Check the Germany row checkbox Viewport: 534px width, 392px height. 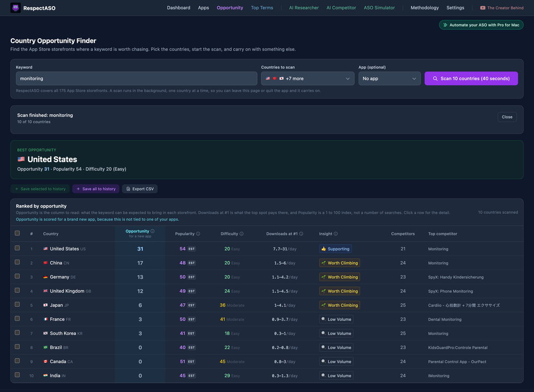[17, 276]
